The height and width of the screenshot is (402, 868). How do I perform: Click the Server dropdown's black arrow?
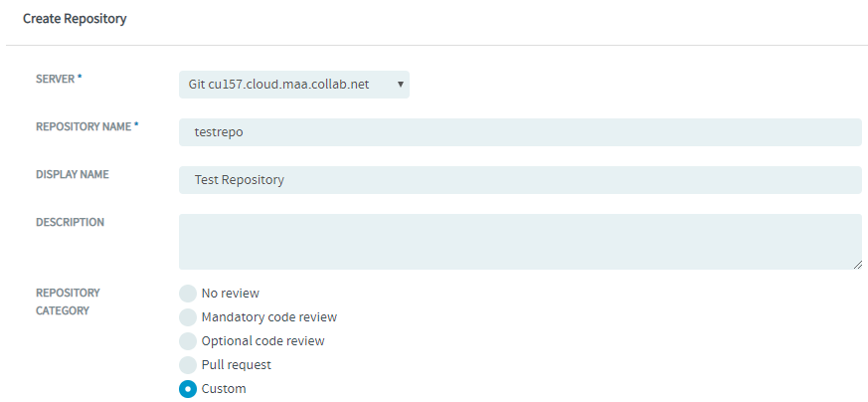click(401, 85)
